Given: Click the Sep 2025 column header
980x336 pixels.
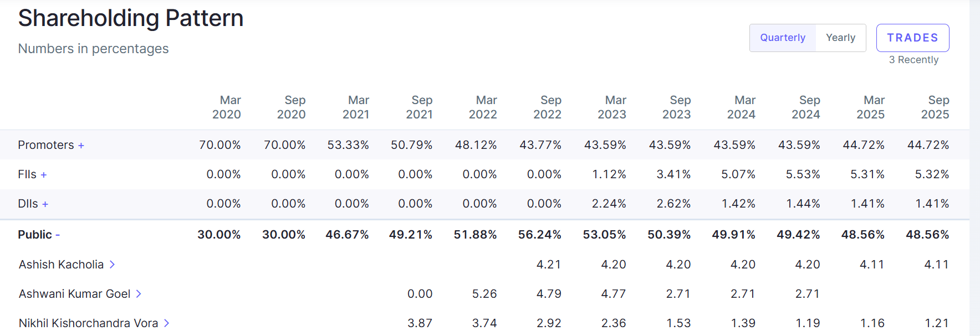Looking at the screenshot, I should click(x=935, y=107).
